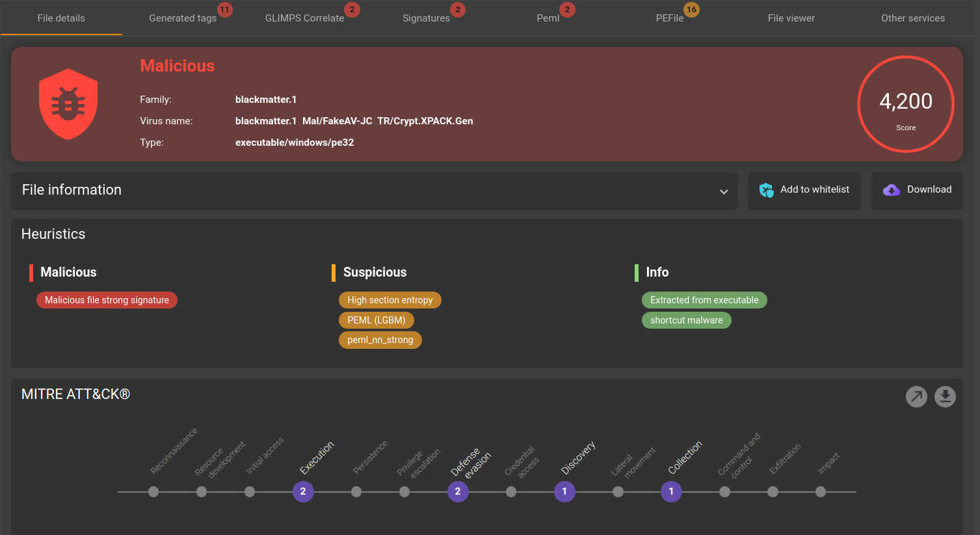The image size is (980, 535).
Task: Click the Command and control tactic node
Action: [724, 492]
